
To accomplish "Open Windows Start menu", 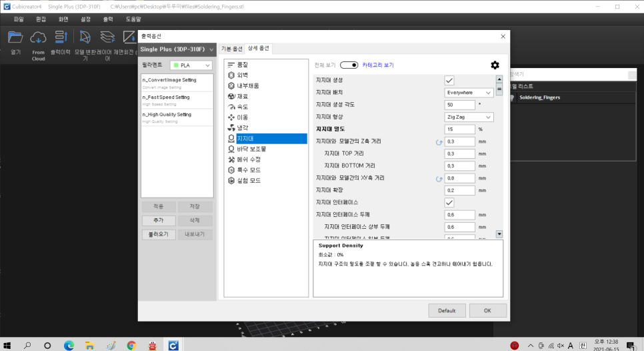I will tap(7, 346).
